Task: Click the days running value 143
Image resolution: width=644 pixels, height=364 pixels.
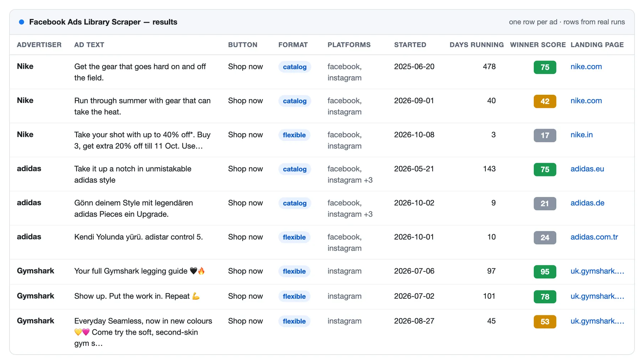Action: 489,169
